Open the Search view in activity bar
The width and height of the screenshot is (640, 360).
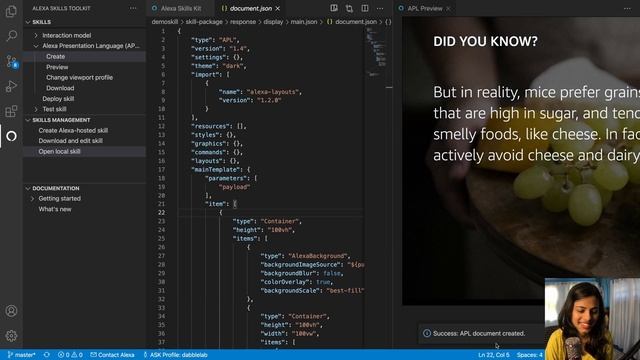point(11,36)
